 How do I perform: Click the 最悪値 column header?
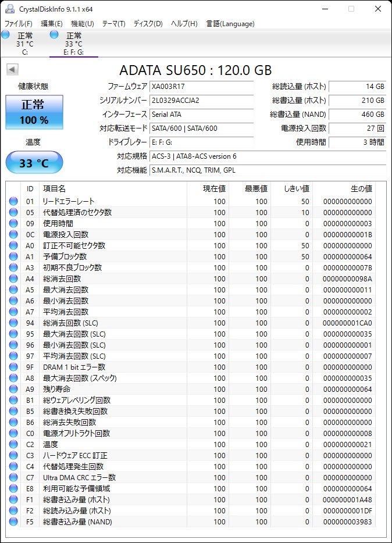(250, 189)
